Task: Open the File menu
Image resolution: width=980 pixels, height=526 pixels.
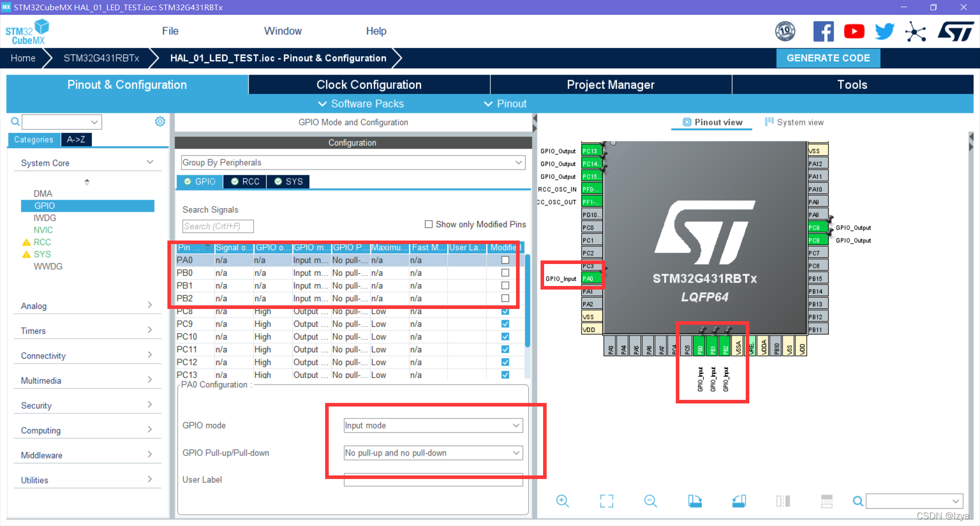Action: click(x=170, y=31)
